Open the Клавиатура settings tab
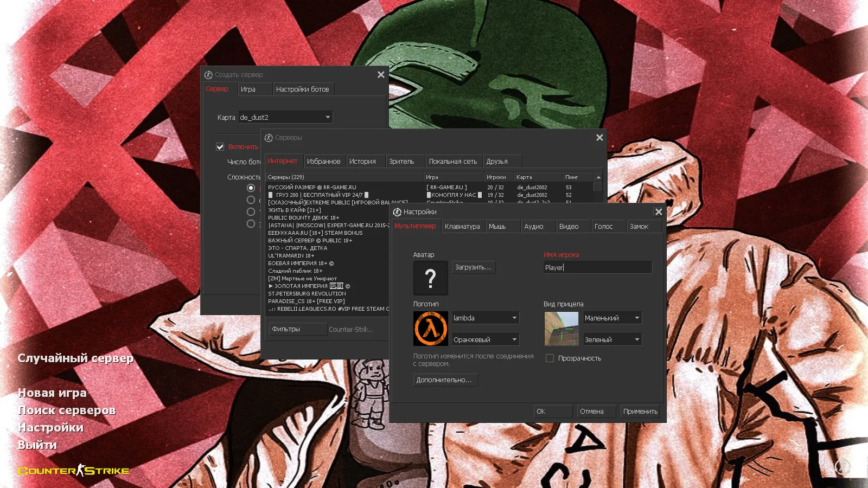 (x=462, y=226)
